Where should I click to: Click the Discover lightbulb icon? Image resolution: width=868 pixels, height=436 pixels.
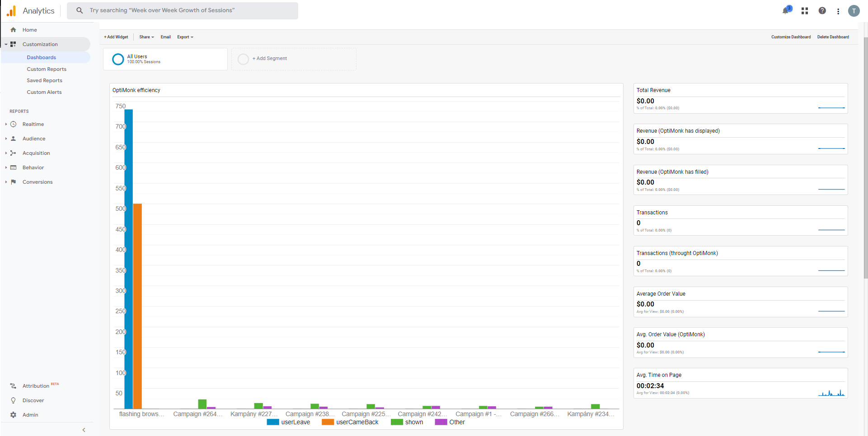[x=14, y=400]
